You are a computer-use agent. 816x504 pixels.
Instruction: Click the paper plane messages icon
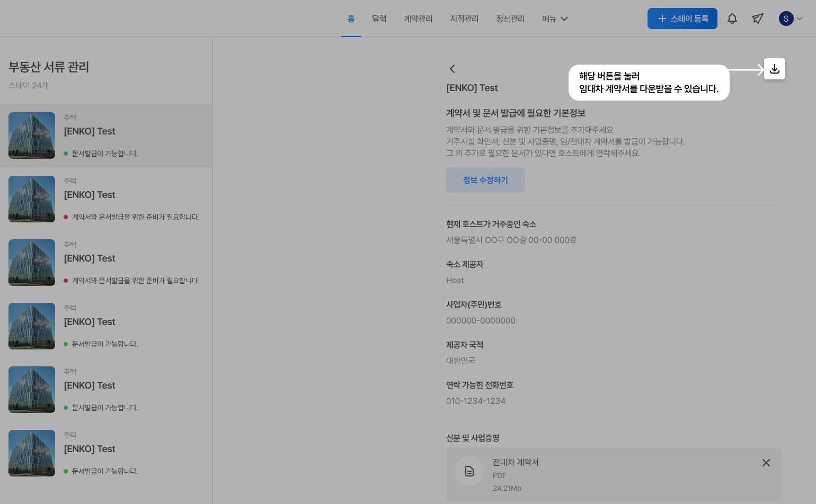[x=757, y=19]
